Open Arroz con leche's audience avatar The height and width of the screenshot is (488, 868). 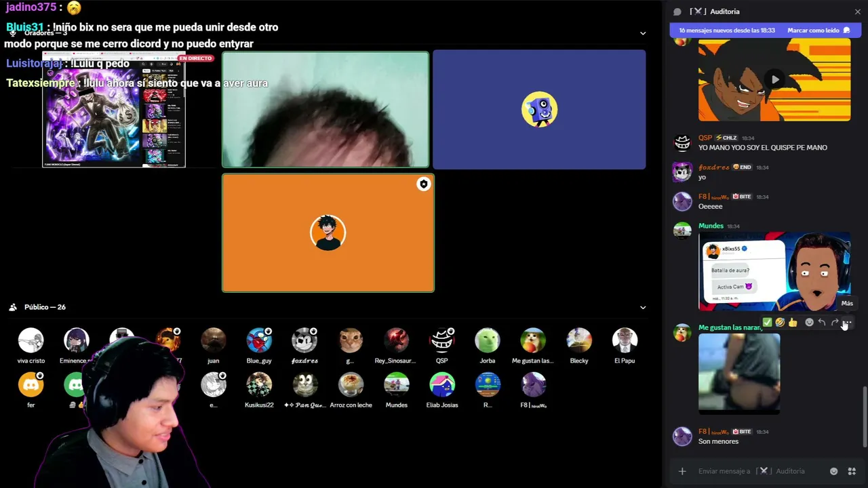pos(351,385)
